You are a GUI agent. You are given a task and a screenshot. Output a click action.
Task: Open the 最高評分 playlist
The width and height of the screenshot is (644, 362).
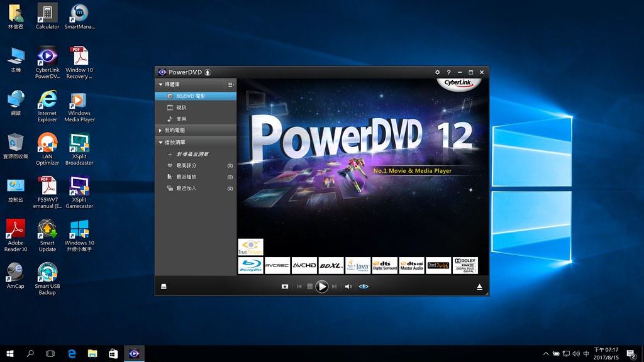tap(196, 165)
